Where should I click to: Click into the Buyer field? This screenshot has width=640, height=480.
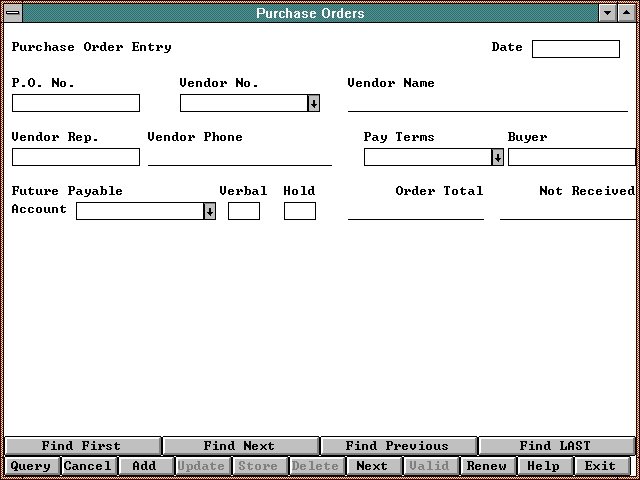pyautogui.click(x=571, y=157)
